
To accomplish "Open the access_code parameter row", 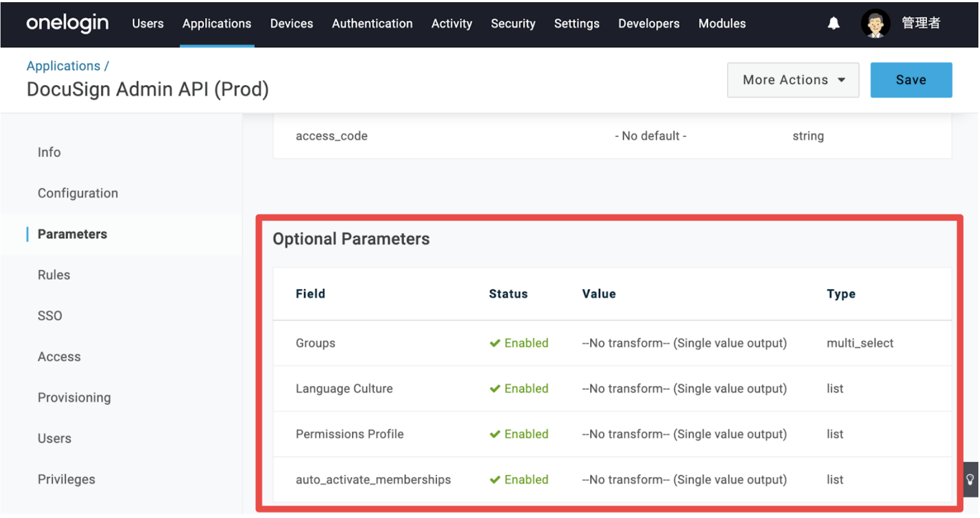I will [612, 136].
